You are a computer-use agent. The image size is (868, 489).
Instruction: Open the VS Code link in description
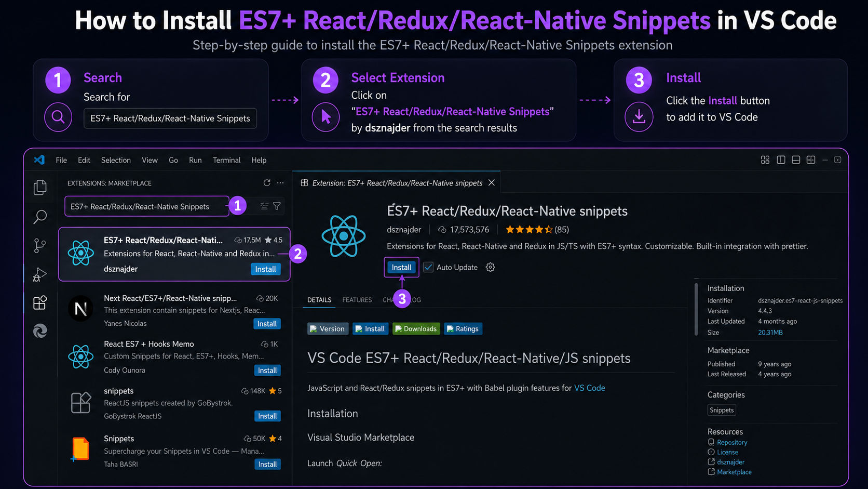tap(589, 388)
